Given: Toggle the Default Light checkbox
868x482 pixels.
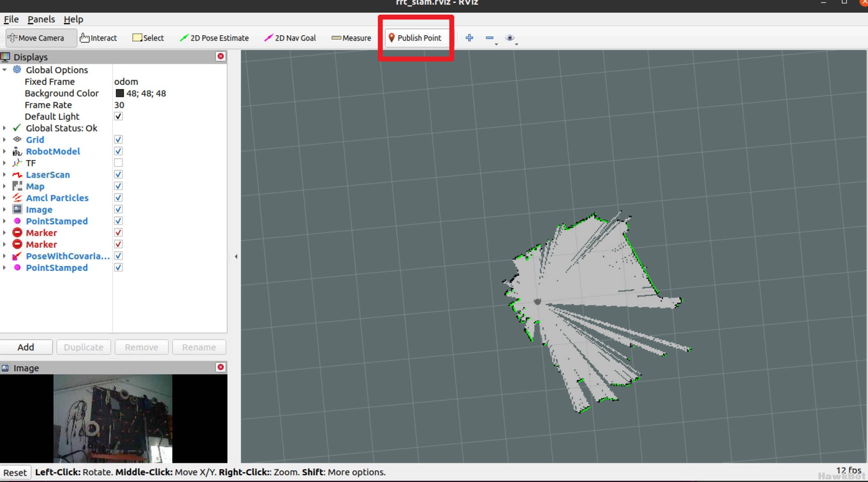Looking at the screenshot, I should pyautogui.click(x=118, y=116).
